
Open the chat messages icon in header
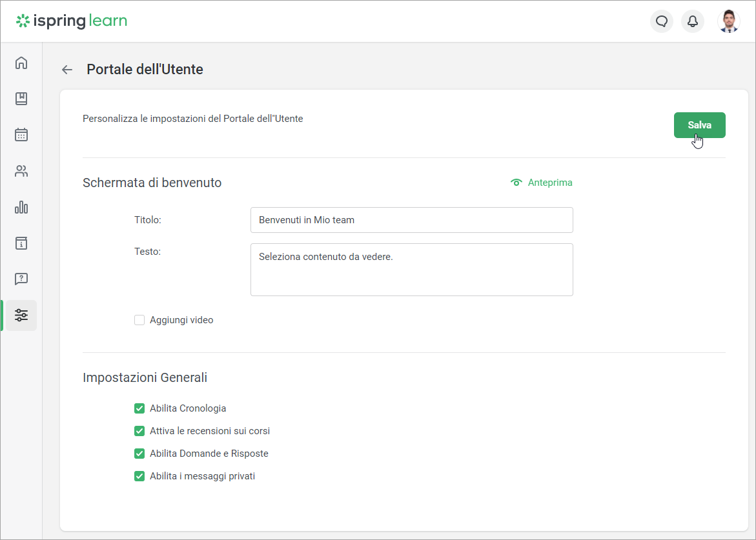point(661,21)
